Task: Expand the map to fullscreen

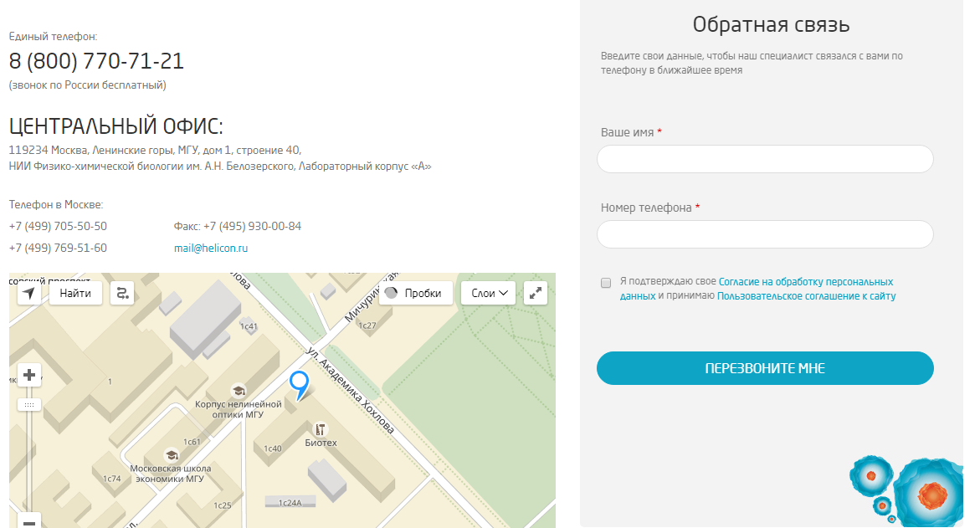Action: tap(536, 293)
